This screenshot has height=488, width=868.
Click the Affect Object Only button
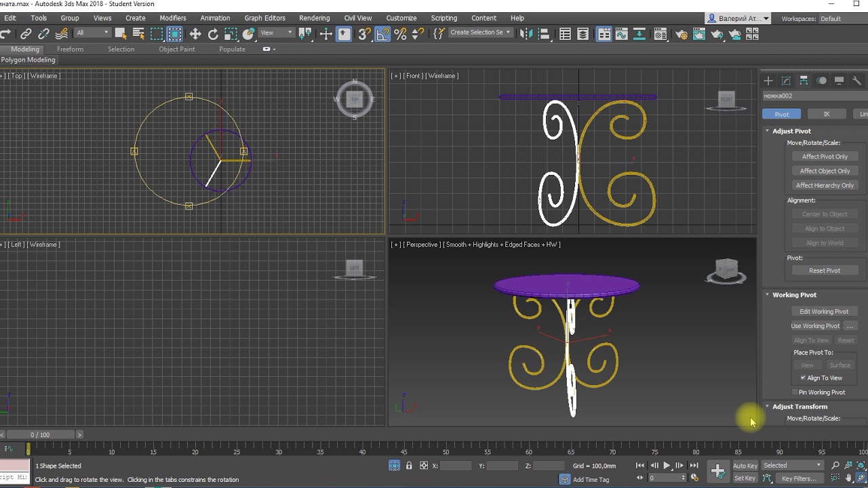[825, 171]
